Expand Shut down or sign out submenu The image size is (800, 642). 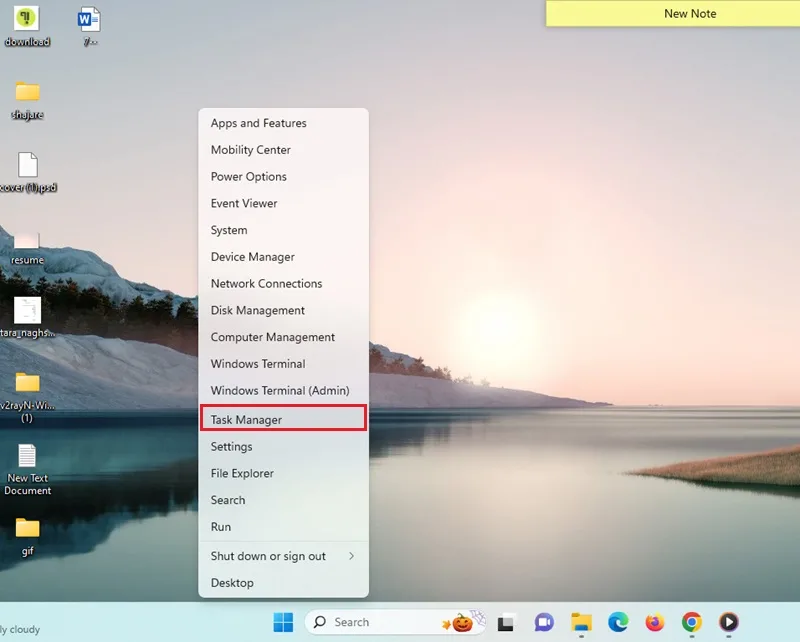(283, 556)
